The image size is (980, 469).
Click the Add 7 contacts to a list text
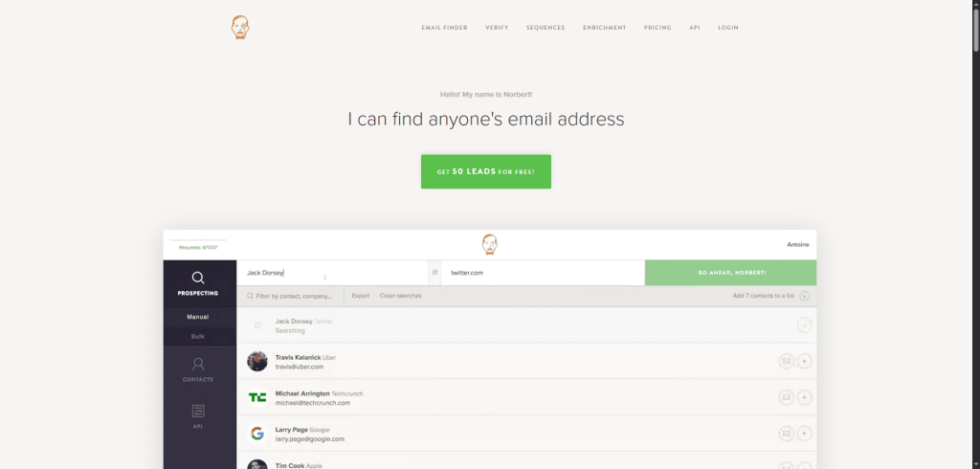pos(763,296)
